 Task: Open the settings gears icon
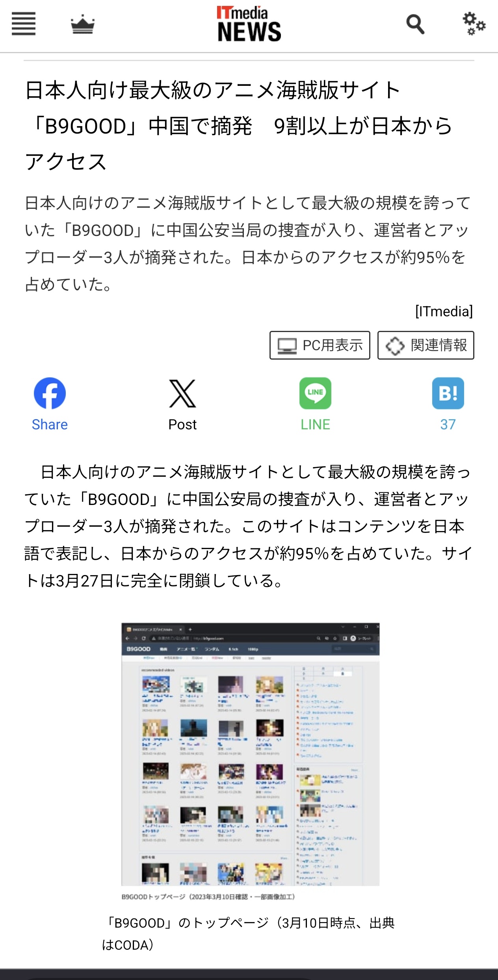point(474,24)
